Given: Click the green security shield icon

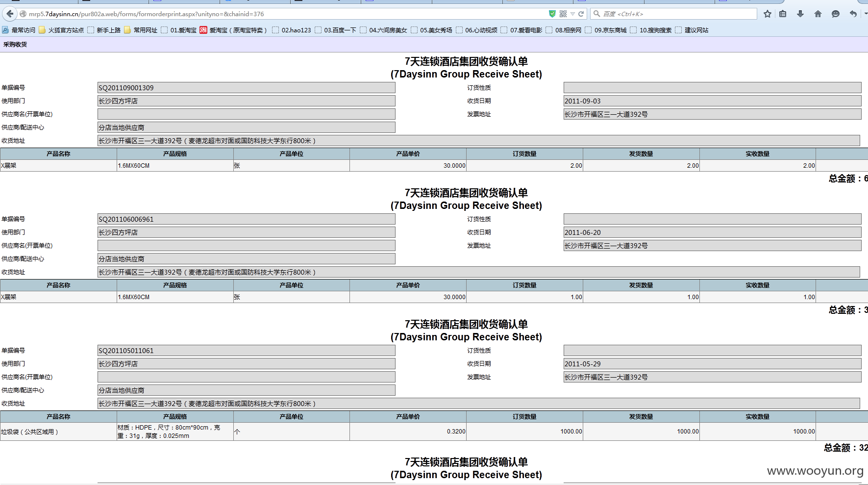Looking at the screenshot, I should pyautogui.click(x=552, y=14).
